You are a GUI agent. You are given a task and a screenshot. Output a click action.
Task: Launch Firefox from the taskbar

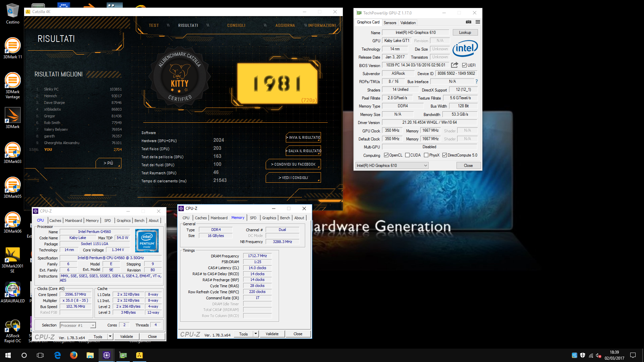(x=74, y=355)
